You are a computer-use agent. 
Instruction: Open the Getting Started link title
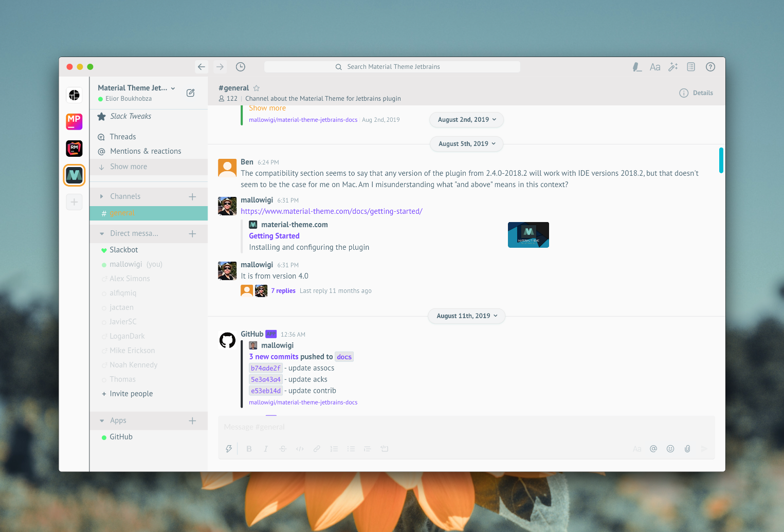274,236
